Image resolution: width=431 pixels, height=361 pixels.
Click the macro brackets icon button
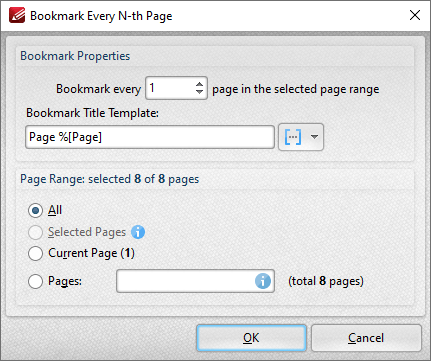tap(293, 137)
